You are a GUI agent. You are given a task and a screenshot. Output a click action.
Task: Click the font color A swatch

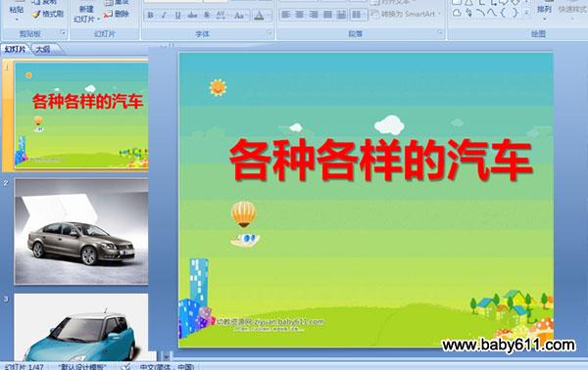click(x=259, y=16)
